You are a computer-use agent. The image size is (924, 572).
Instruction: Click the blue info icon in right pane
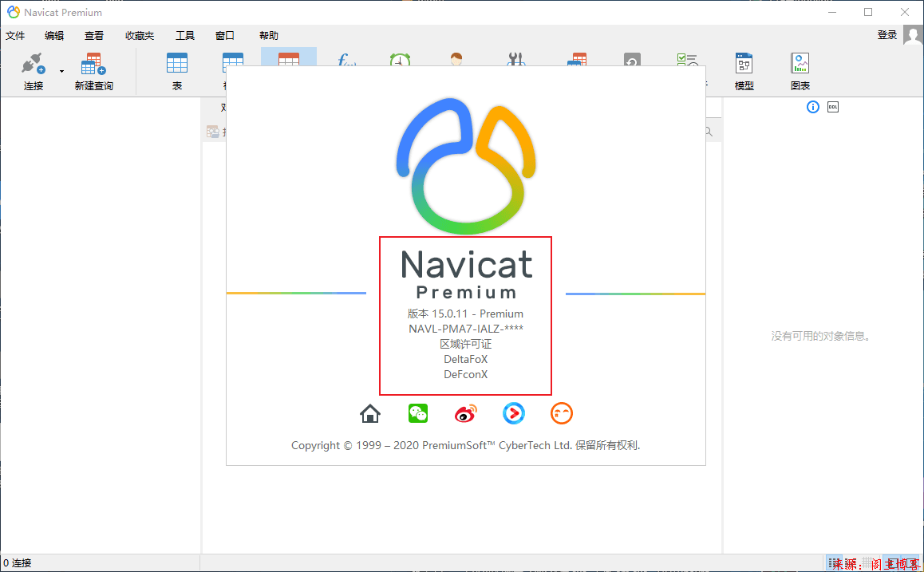pyautogui.click(x=812, y=107)
